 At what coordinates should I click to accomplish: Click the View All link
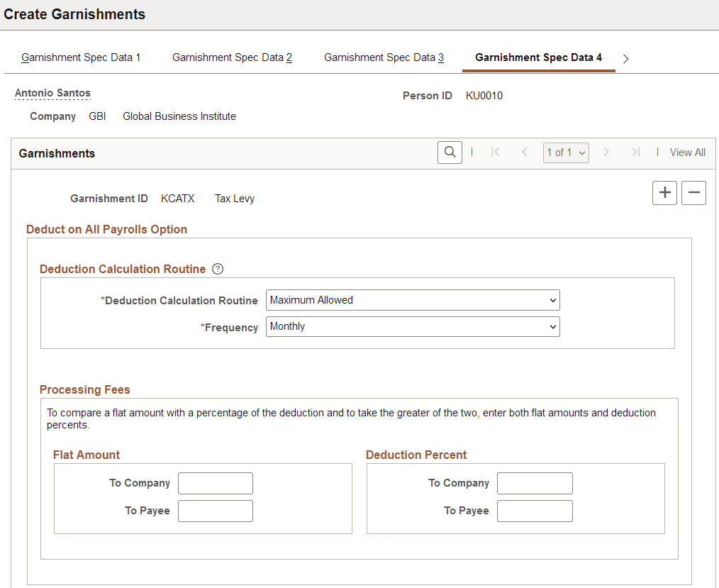[687, 152]
